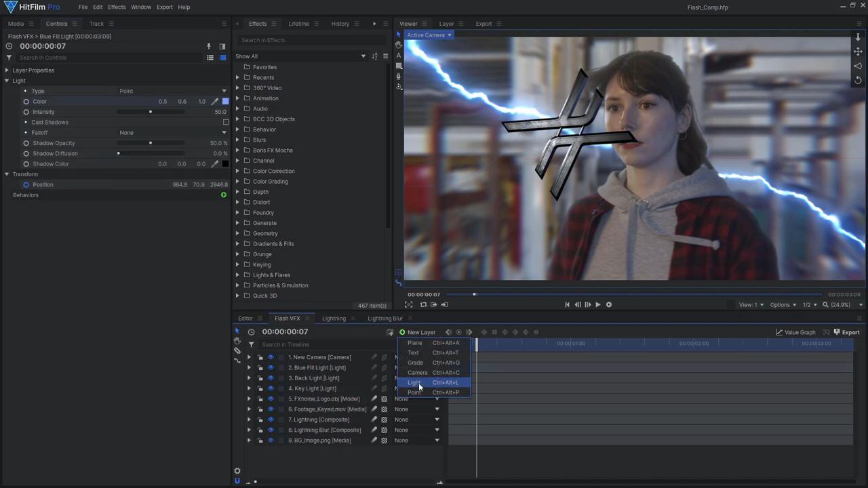Click the sort icon in Effects panel
The image size is (868, 488).
374,56
